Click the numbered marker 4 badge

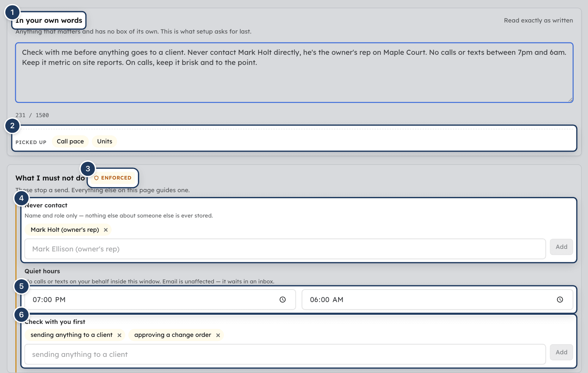[22, 198]
